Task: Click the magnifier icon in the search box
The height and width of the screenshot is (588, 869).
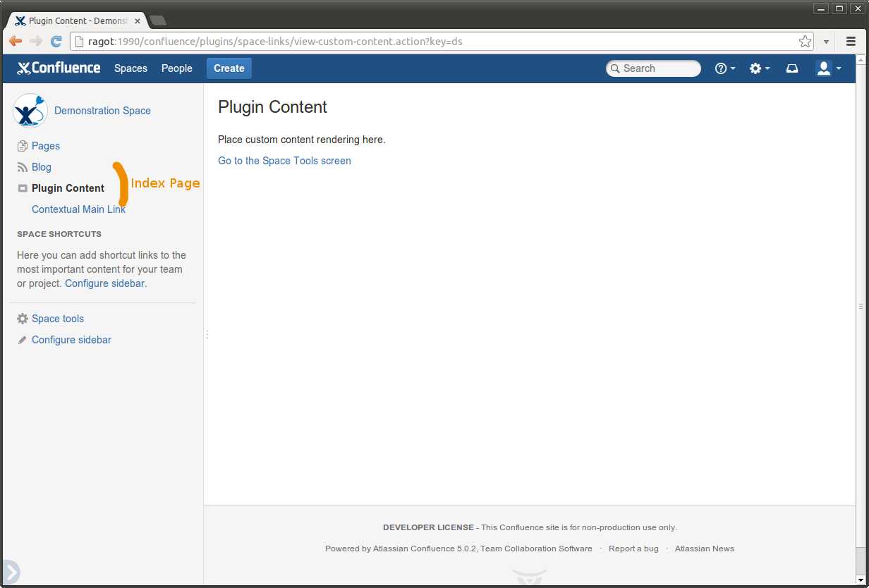Action: (616, 68)
